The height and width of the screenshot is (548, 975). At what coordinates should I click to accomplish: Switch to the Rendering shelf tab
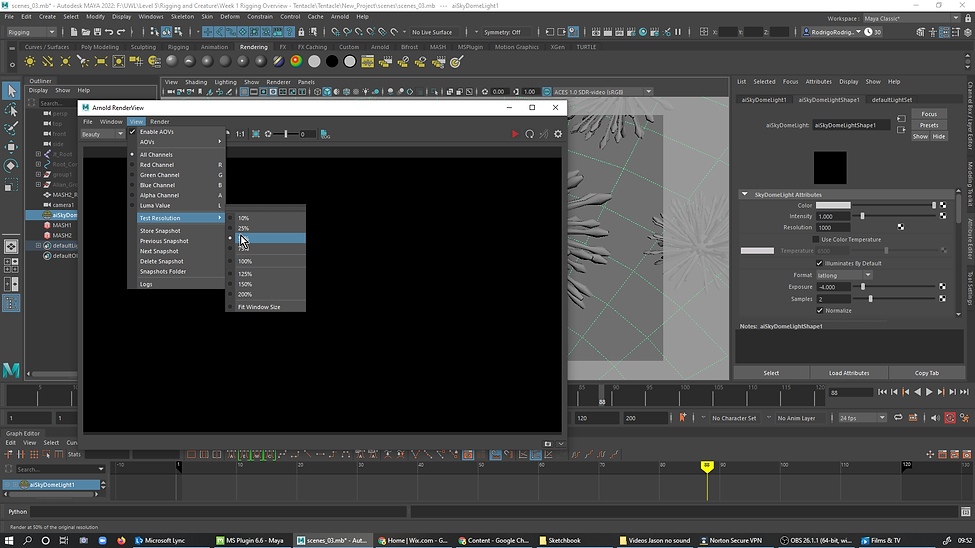254,47
